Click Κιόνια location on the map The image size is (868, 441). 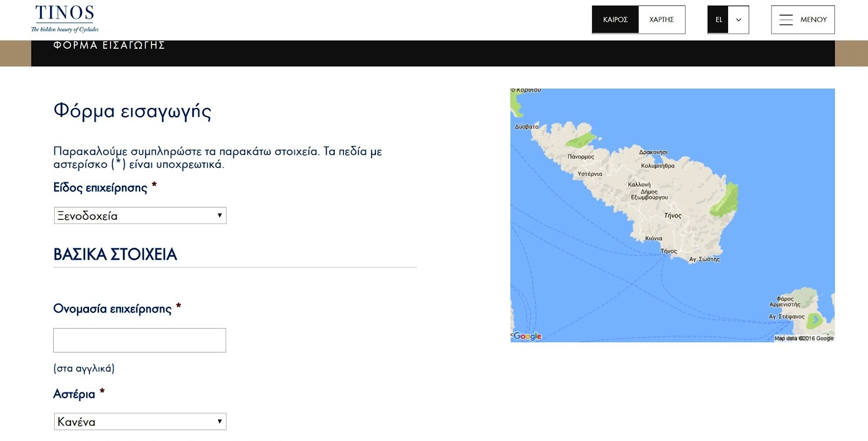click(653, 238)
